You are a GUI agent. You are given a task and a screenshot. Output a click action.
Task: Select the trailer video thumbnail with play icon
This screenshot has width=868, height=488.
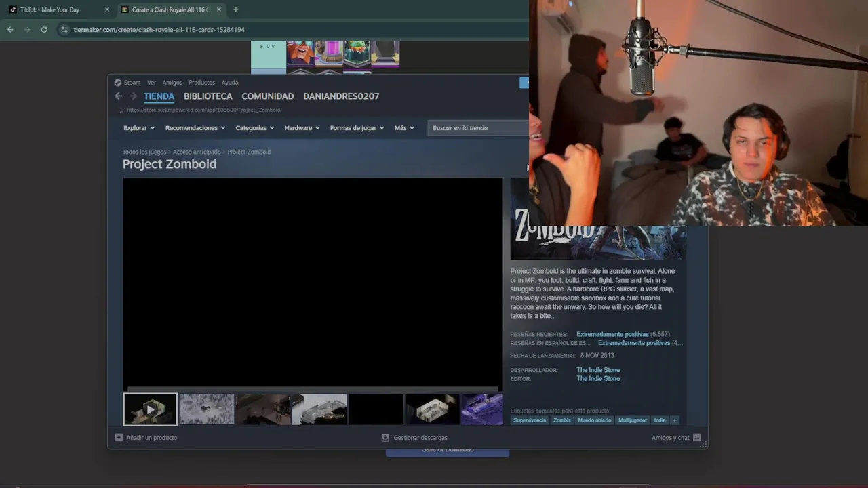[x=150, y=409]
